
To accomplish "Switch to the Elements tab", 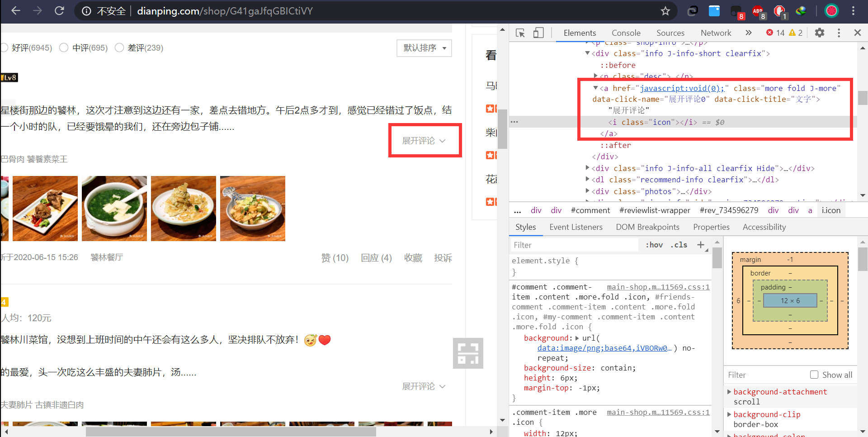I will coord(580,33).
